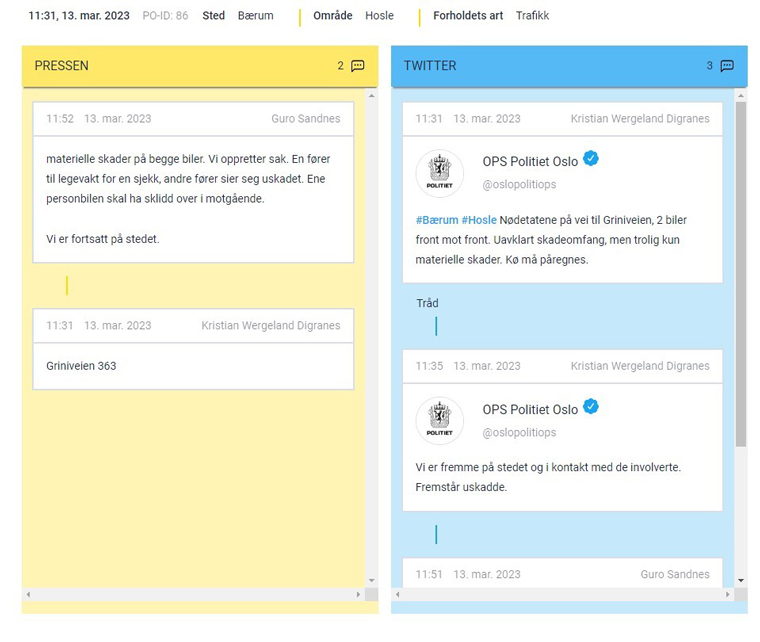Click comment count '2' in PRESSEN header

(341, 66)
